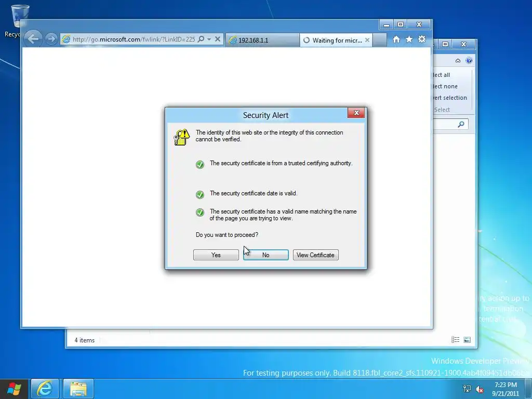
Task: Click the green check beside trusted certifying authority
Action: (x=200, y=165)
